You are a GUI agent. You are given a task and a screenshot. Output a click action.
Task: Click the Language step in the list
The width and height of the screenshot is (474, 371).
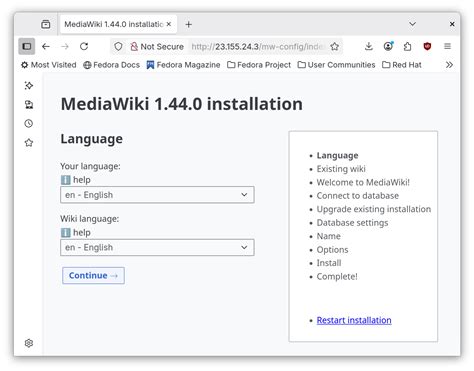pyautogui.click(x=337, y=155)
